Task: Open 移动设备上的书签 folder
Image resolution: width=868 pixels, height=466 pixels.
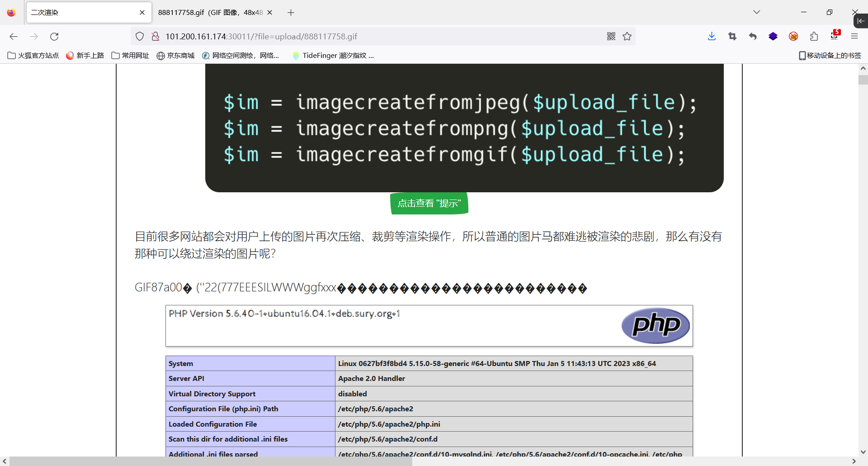Action: pos(830,56)
